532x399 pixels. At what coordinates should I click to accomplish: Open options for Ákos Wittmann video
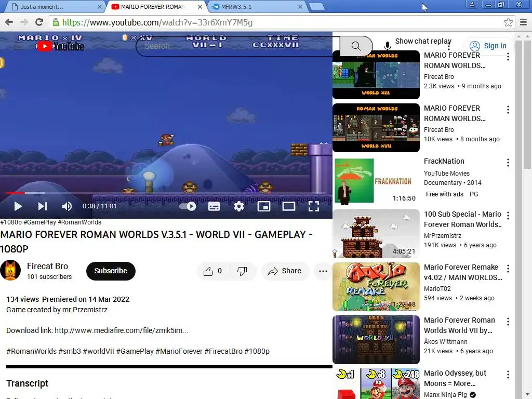tap(508, 321)
